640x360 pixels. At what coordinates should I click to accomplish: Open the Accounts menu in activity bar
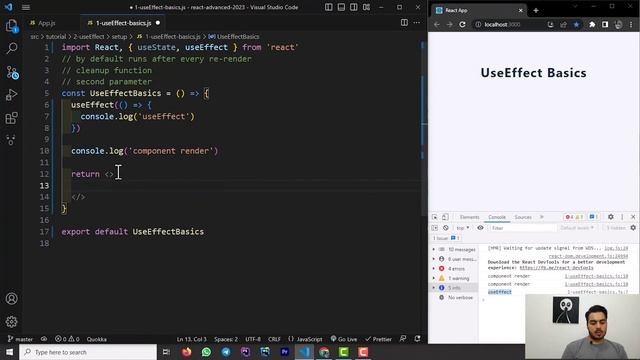(11, 298)
